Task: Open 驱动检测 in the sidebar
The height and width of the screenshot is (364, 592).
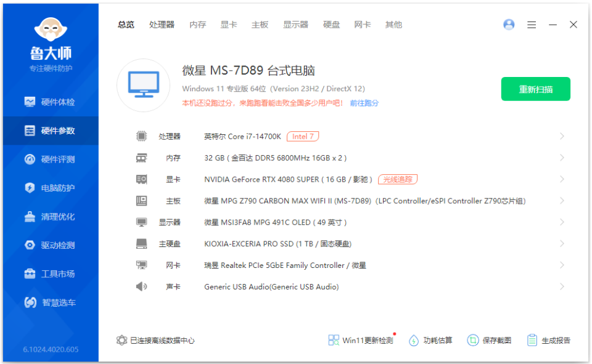Action: coord(51,245)
